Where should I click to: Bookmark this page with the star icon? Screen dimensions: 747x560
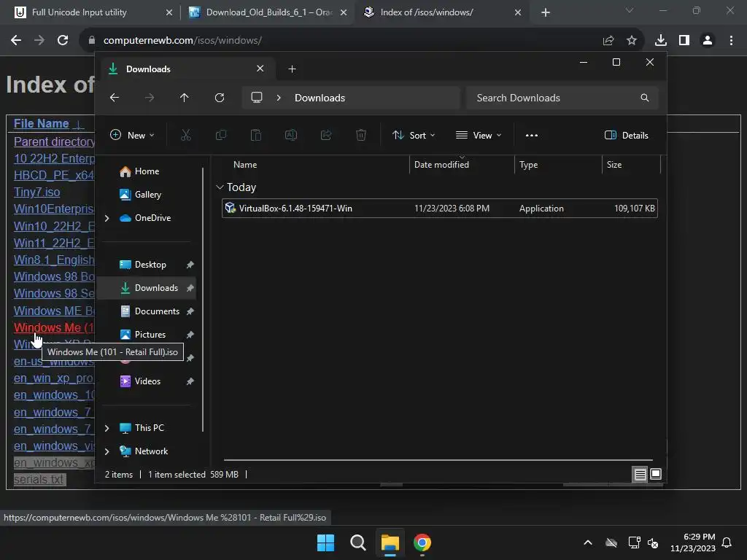click(x=632, y=41)
